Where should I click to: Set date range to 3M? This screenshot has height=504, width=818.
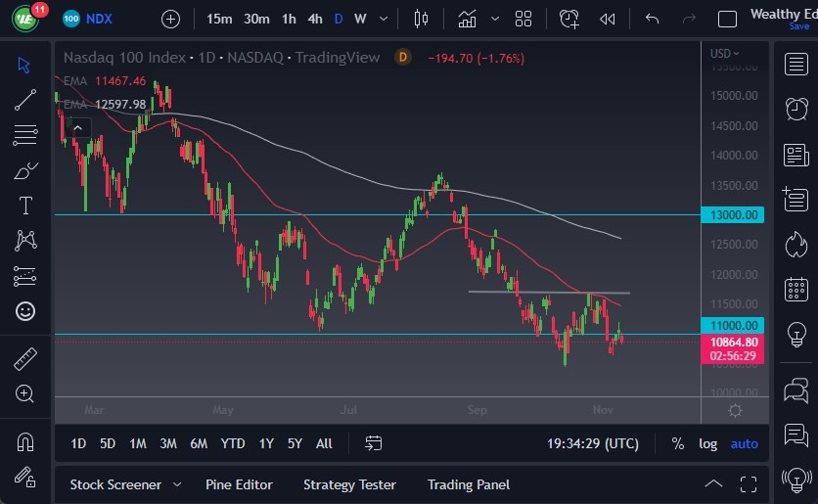click(x=168, y=443)
